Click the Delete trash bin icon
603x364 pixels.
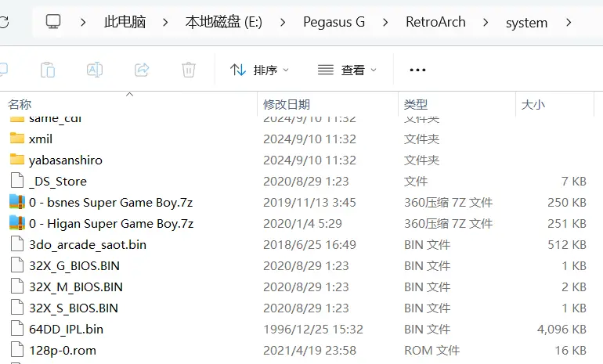pos(189,70)
